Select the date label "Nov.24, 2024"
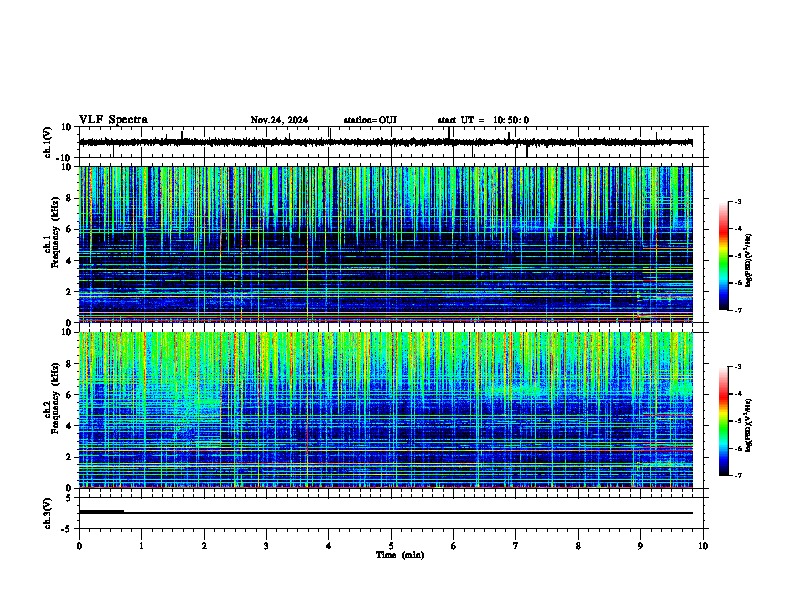This screenshot has height=612, width=792. [x=279, y=120]
